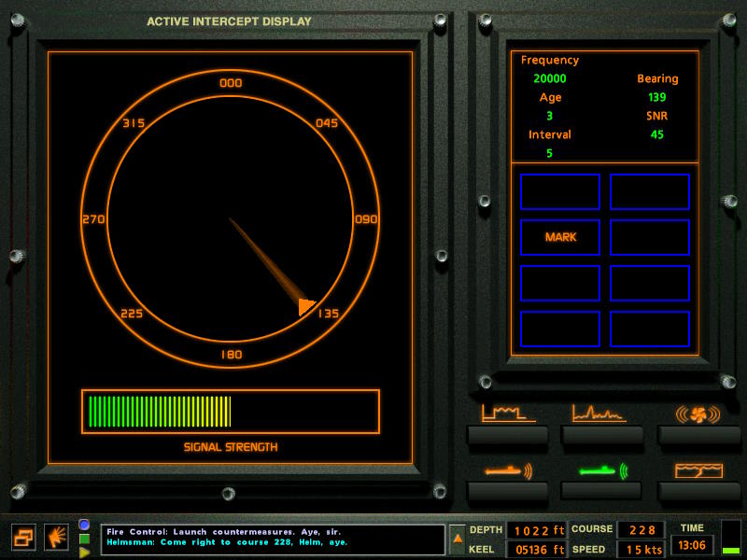This screenshot has width=747, height=560.
Task: Click the COURSE readout showing 228
Action: (640, 529)
